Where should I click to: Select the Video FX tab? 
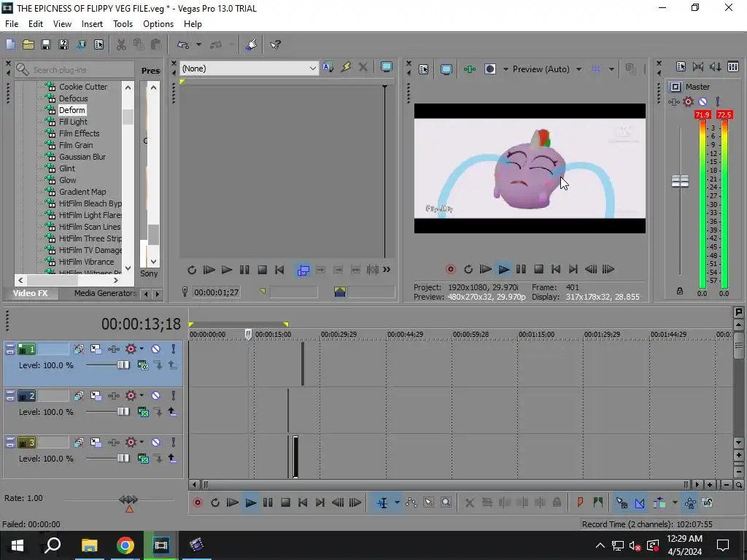(30, 293)
